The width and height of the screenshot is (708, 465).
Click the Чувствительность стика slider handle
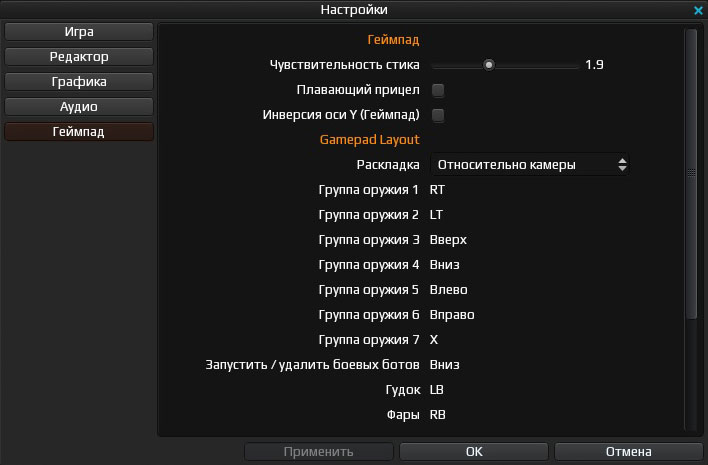(x=489, y=65)
